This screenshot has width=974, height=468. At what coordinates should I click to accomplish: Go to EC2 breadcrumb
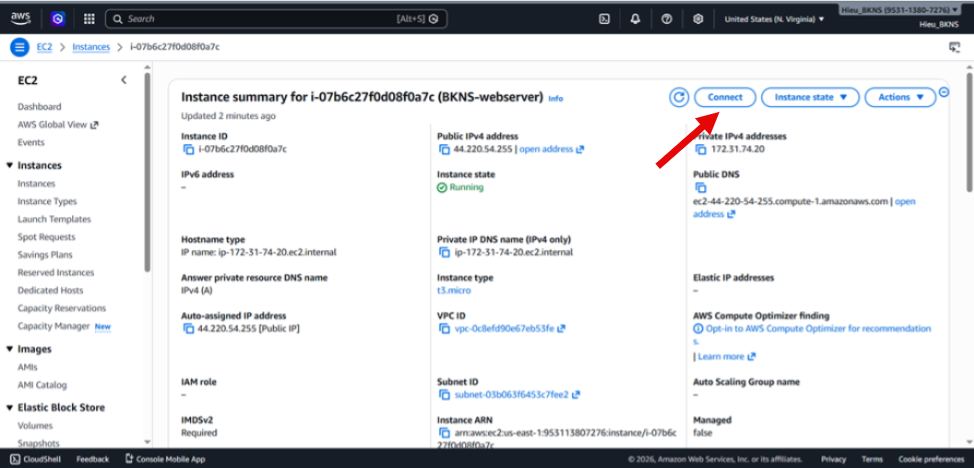coord(44,47)
